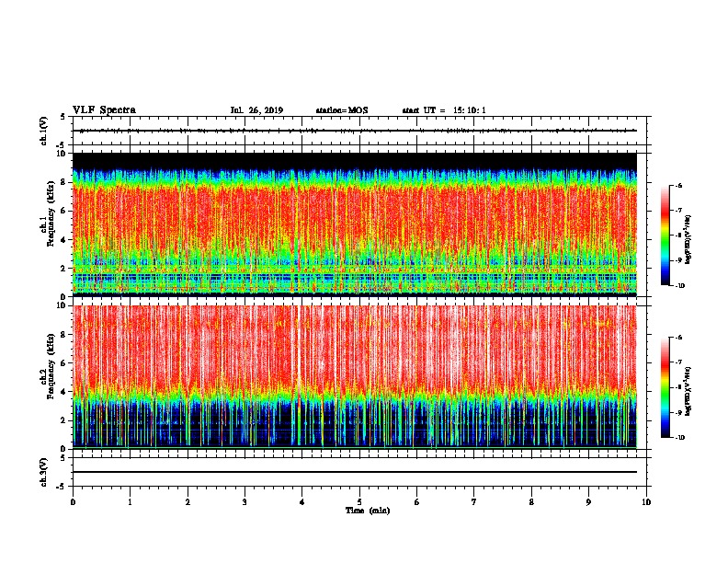Click the "-10" label on ch.2 color bar
The height and width of the screenshot is (563, 728).
click(x=680, y=438)
